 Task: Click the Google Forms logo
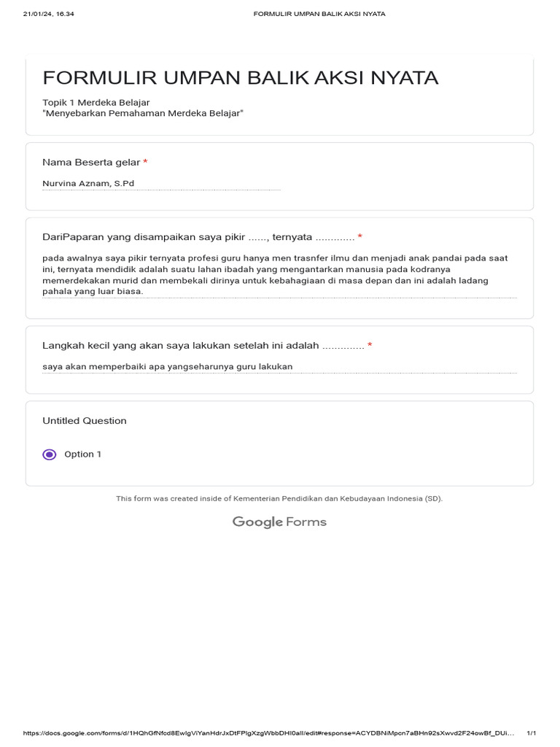point(279,522)
